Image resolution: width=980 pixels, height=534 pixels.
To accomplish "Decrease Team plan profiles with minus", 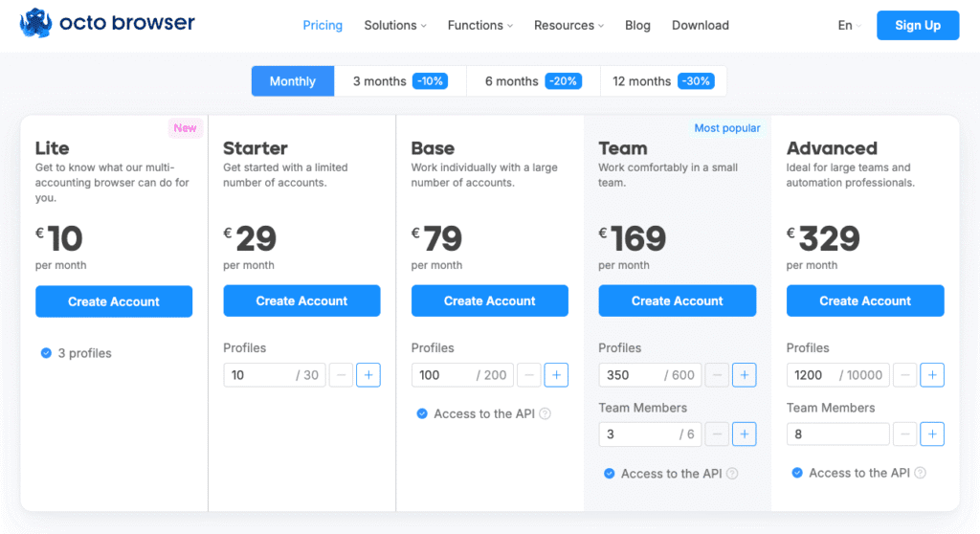I will [x=717, y=375].
